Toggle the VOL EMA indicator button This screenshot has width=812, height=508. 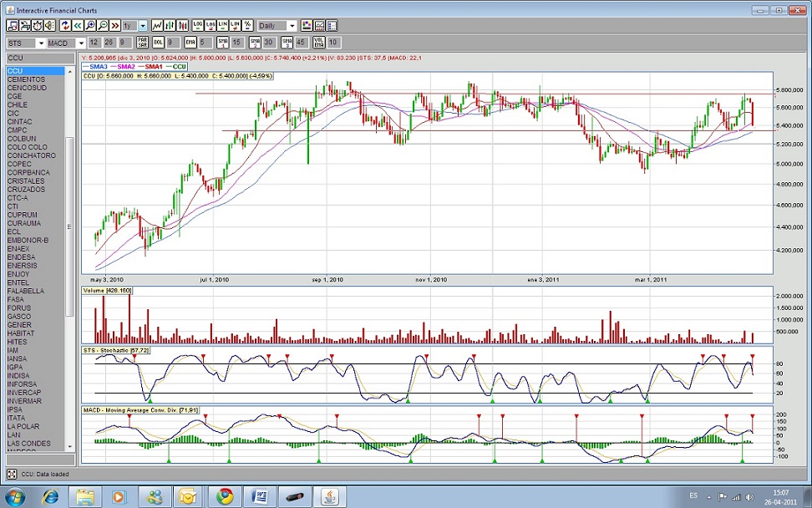coord(318,43)
